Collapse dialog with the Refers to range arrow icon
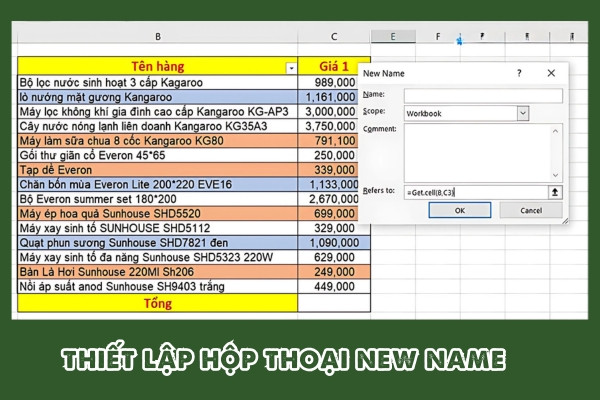 555,192
